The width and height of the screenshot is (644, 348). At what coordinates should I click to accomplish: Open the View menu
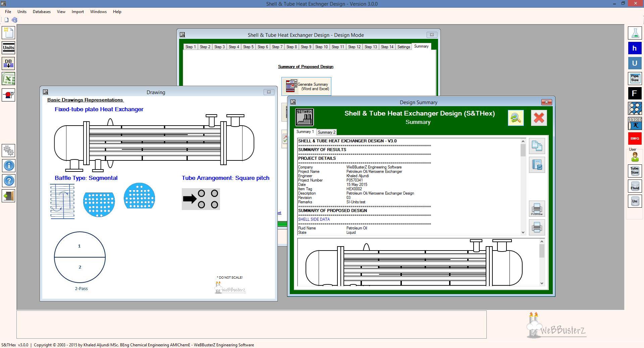coord(61,12)
